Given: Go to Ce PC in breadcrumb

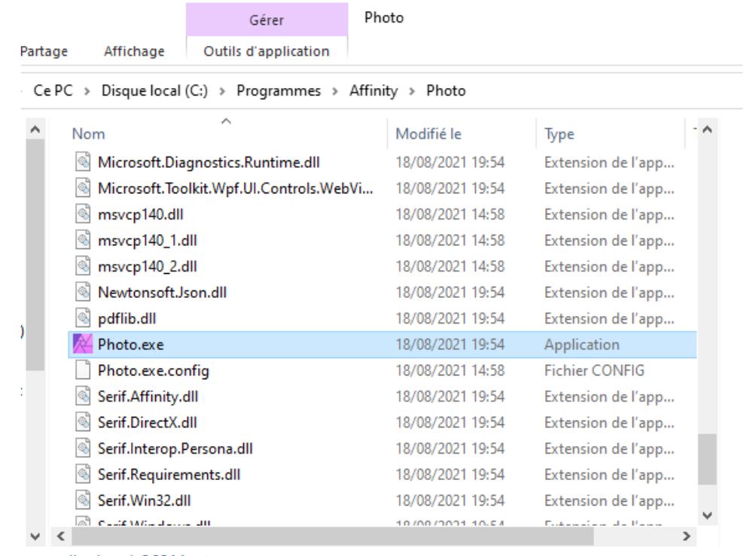Looking at the screenshot, I should click(53, 90).
